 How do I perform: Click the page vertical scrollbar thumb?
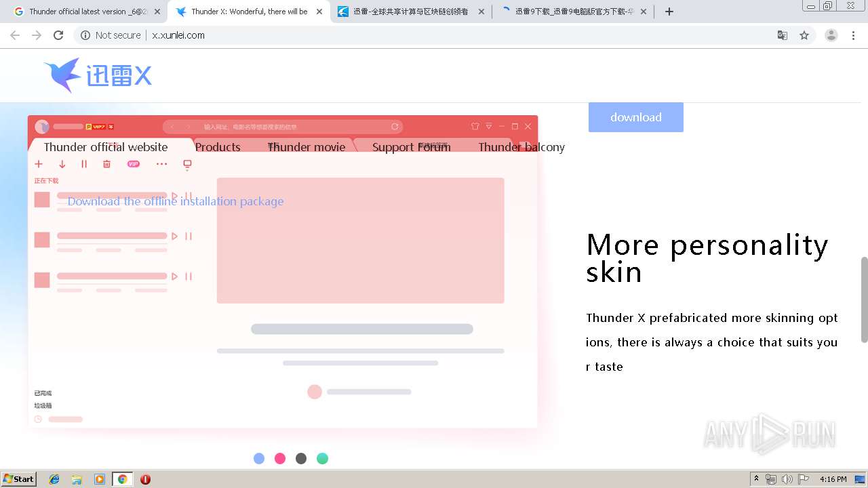[x=864, y=300]
